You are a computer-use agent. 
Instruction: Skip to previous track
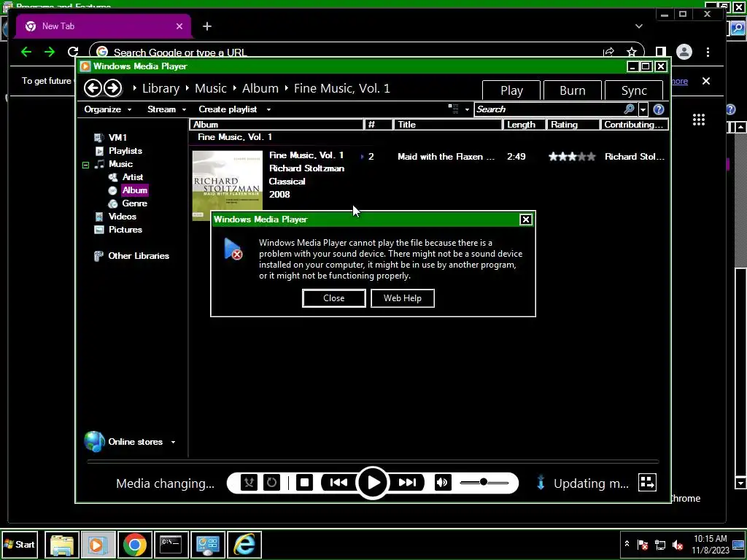point(338,483)
